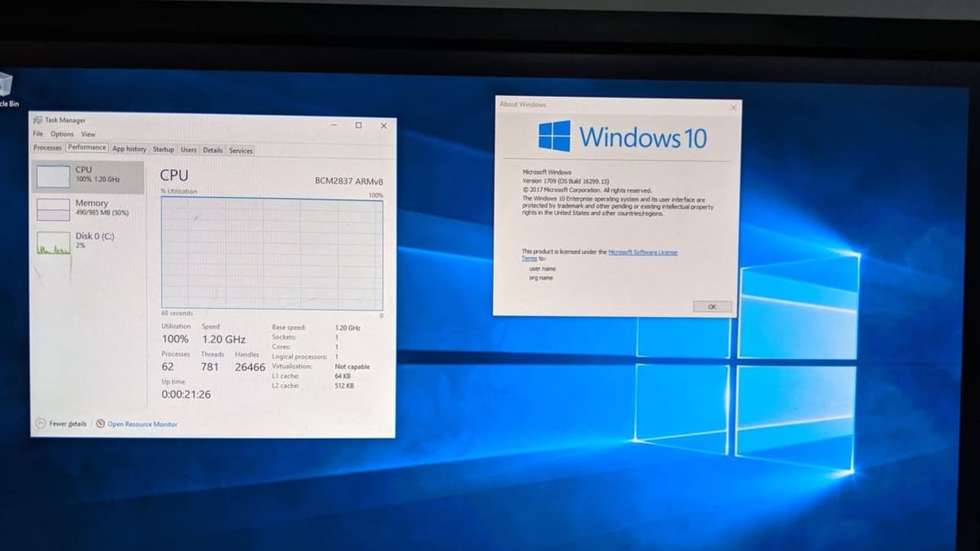Click the BCM2837 ARMv8 processor name
The image size is (980, 551).
point(349,181)
